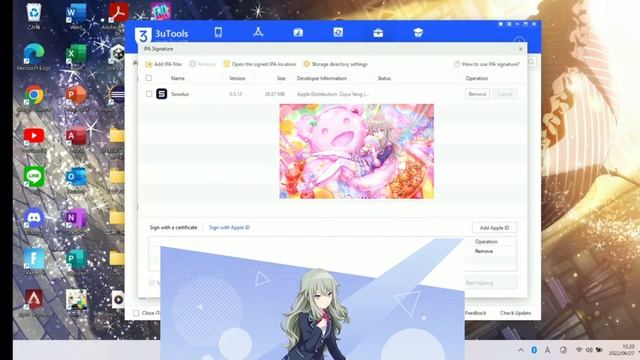Open the Eclipse desktop shortcut

click(x=117, y=98)
